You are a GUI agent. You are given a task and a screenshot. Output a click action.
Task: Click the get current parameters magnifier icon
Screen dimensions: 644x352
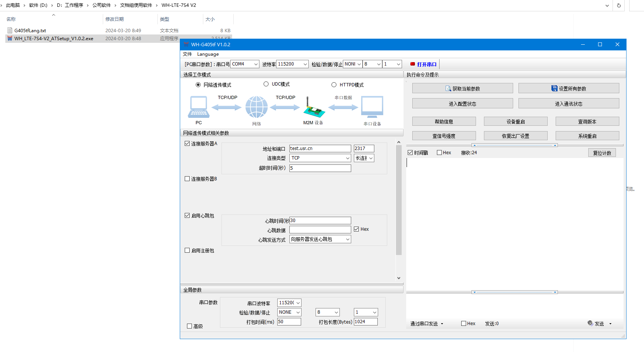(448, 89)
